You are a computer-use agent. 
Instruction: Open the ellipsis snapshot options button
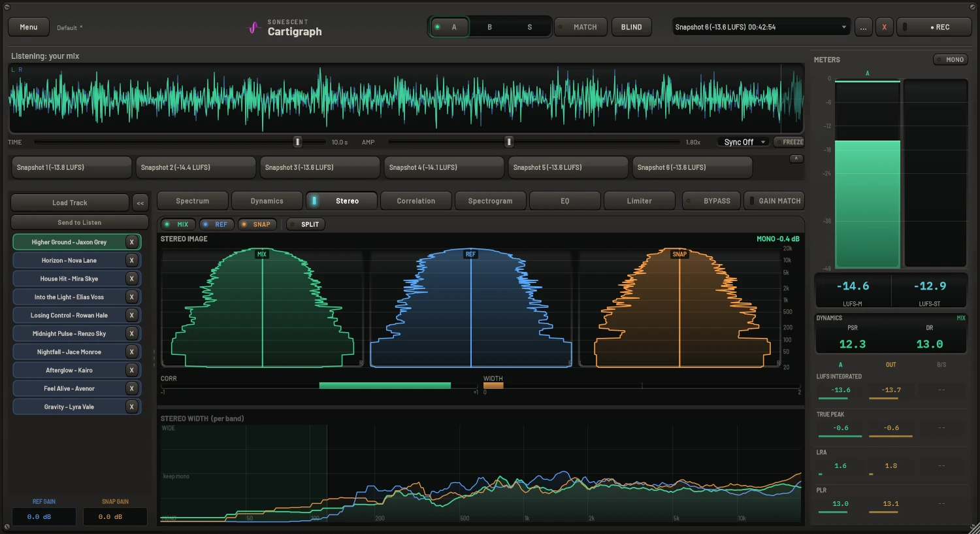[863, 27]
